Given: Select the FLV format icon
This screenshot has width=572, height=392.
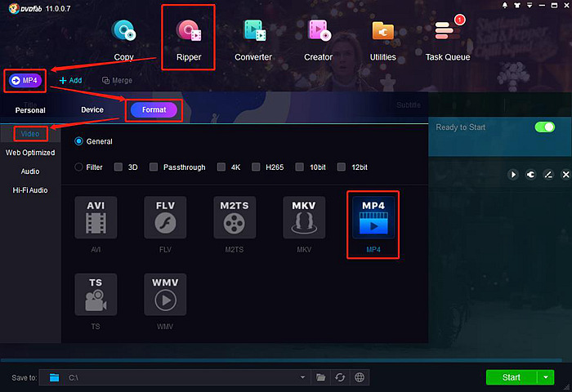Looking at the screenshot, I should click(x=165, y=218).
